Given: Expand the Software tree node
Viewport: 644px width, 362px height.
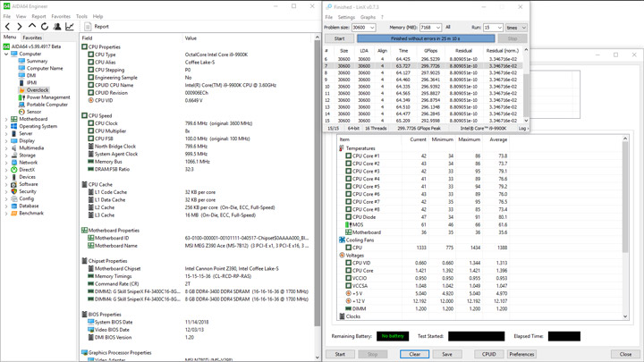Looking at the screenshot, I should [6, 184].
